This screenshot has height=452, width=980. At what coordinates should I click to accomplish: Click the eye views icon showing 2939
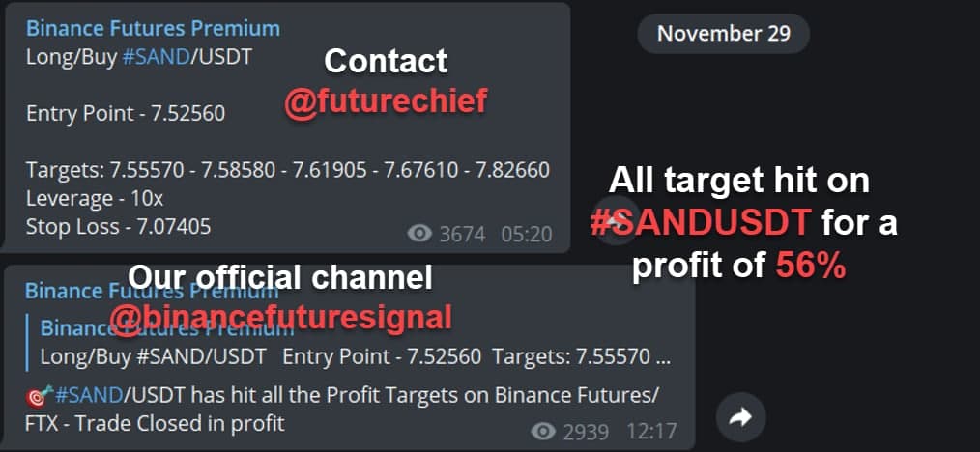pyautogui.click(x=543, y=432)
